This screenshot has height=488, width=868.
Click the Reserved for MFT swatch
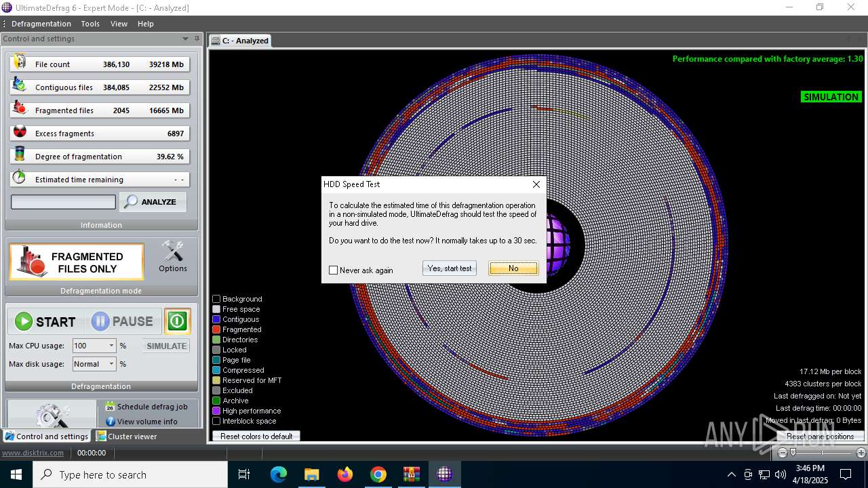point(216,380)
